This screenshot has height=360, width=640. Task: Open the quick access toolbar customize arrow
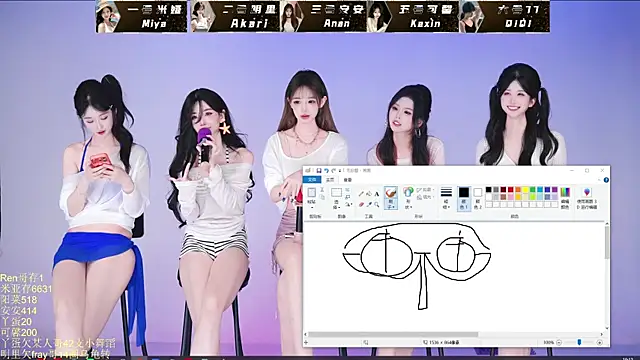(340, 171)
